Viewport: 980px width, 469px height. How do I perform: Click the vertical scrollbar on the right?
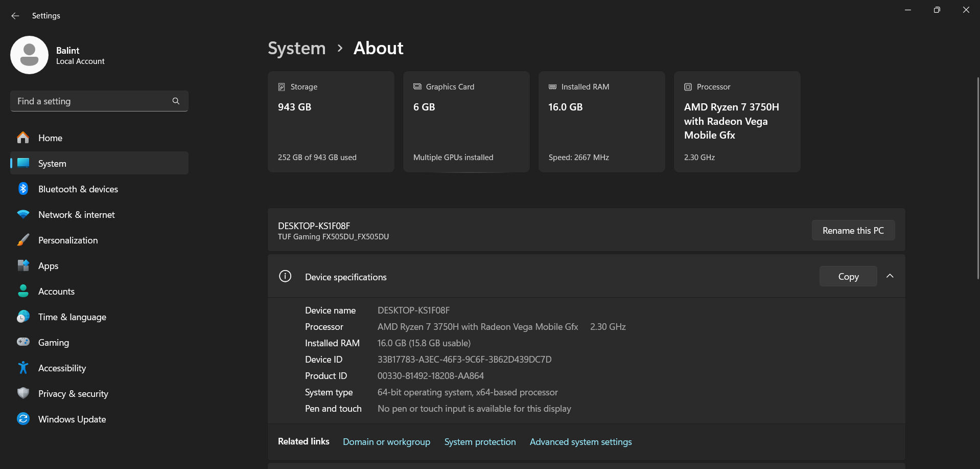click(978, 177)
